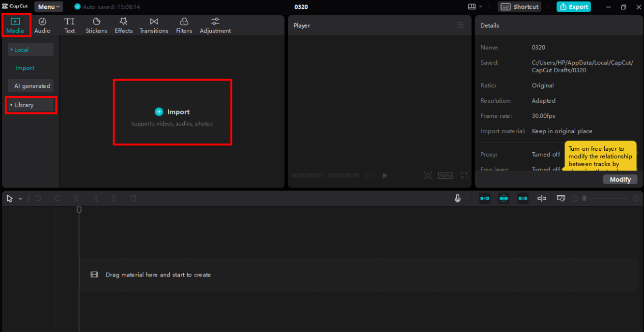Open the Audio tab
This screenshot has width=644, height=332.
pyautogui.click(x=42, y=26)
